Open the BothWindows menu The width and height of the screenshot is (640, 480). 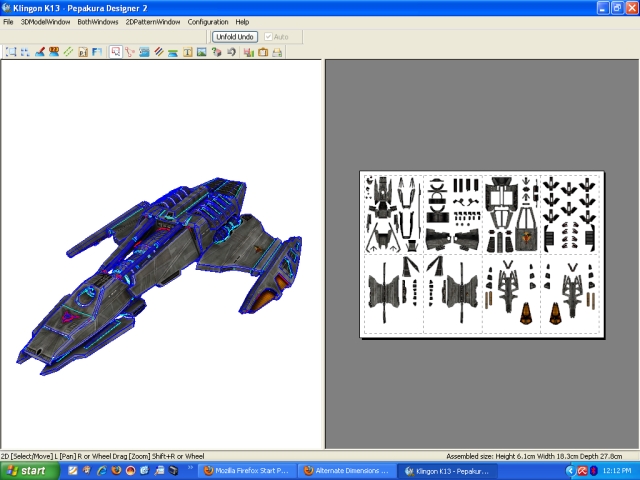(98, 22)
